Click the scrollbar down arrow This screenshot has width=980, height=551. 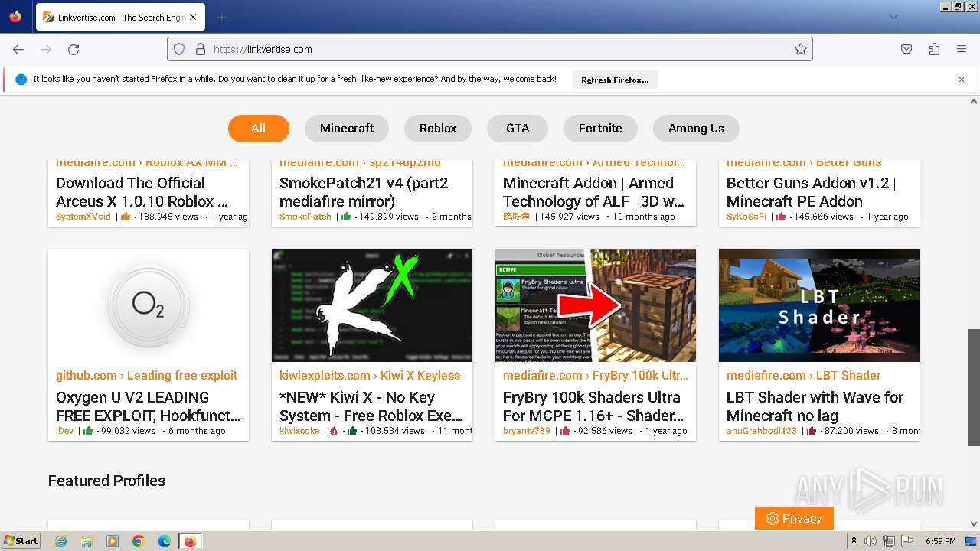click(x=974, y=524)
